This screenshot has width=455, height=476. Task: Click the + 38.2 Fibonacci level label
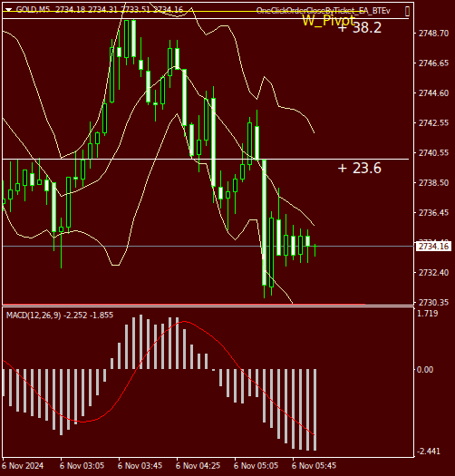click(360, 27)
